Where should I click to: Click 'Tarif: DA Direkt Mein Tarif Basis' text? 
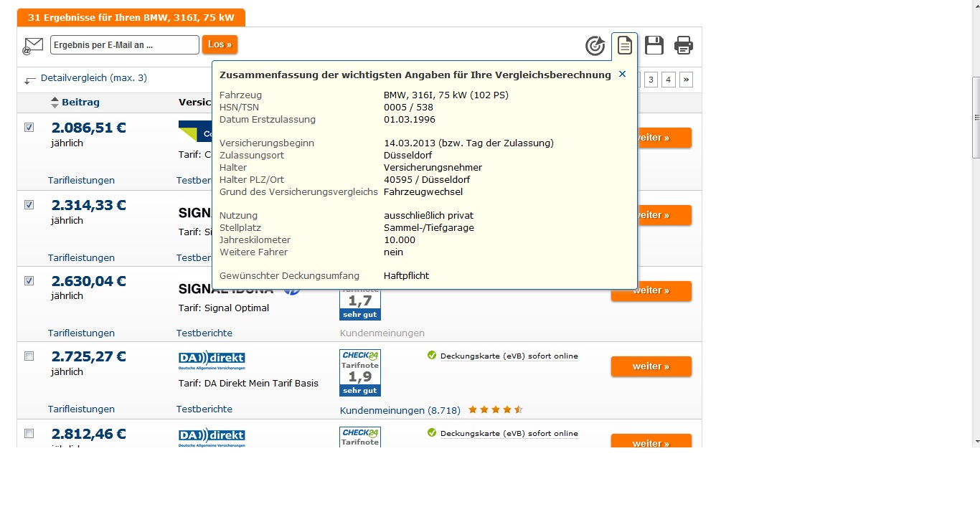pos(248,384)
